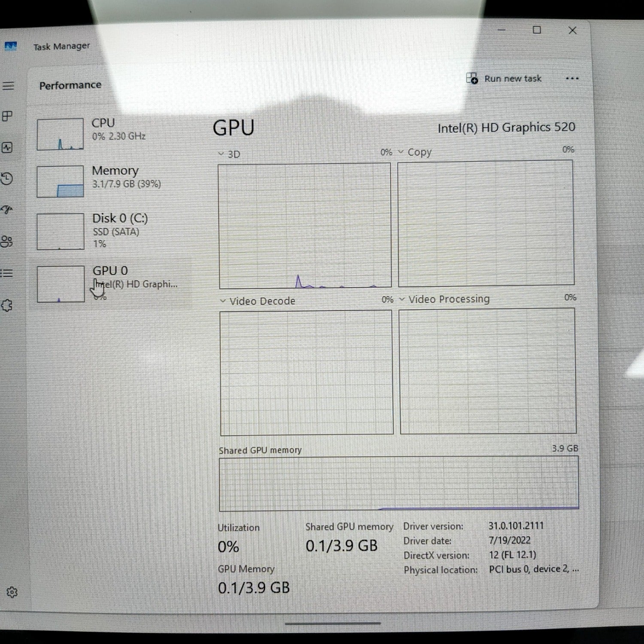
Task: Collapse the Video Decode section
Action: [x=223, y=301]
